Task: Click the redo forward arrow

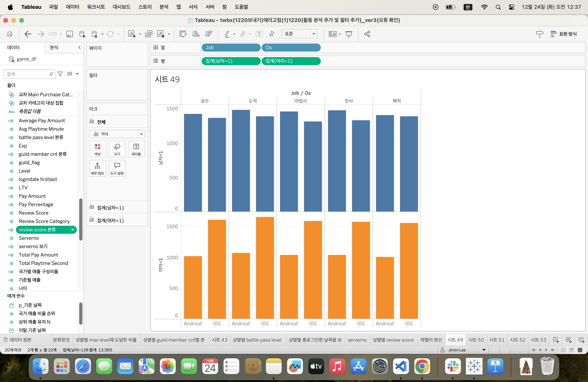Action: click(41, 34)
